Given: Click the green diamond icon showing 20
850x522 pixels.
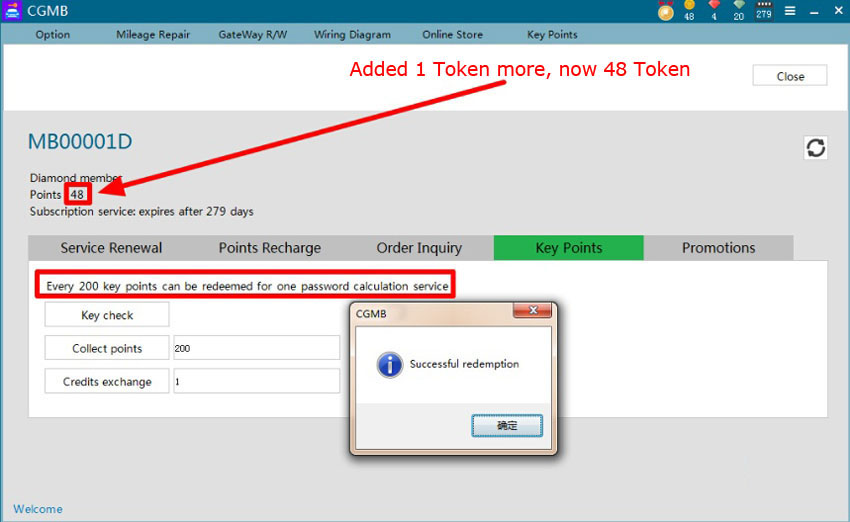Looking at the screenshot, I should pyautogui.click(x=739, y=10).
